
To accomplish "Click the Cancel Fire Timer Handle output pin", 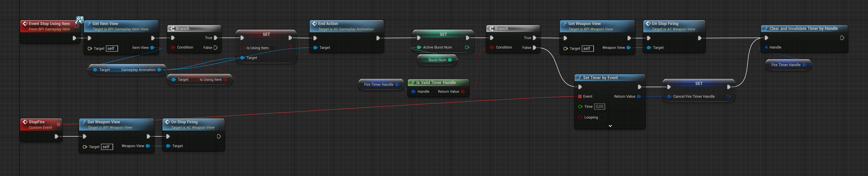I will (728, 97).
